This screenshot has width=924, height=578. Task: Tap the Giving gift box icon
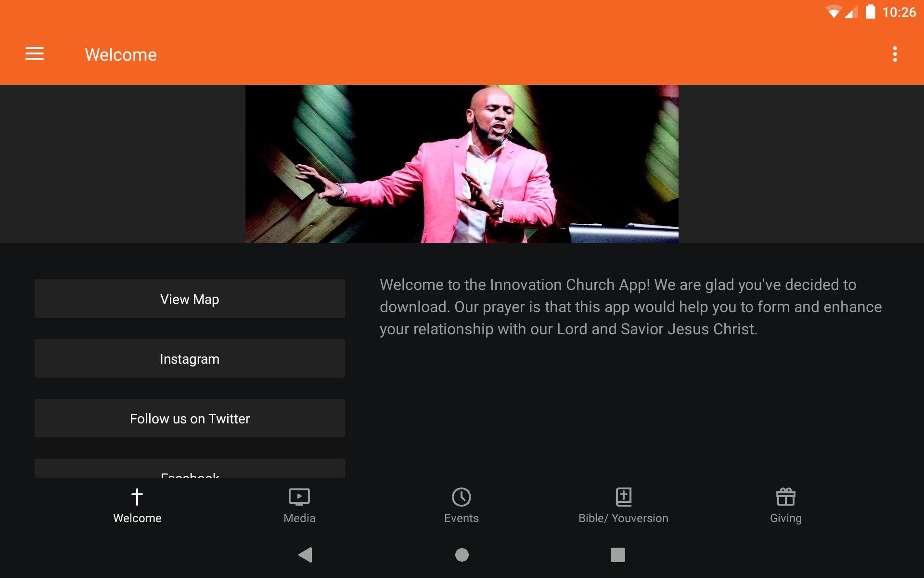(785, 497)
